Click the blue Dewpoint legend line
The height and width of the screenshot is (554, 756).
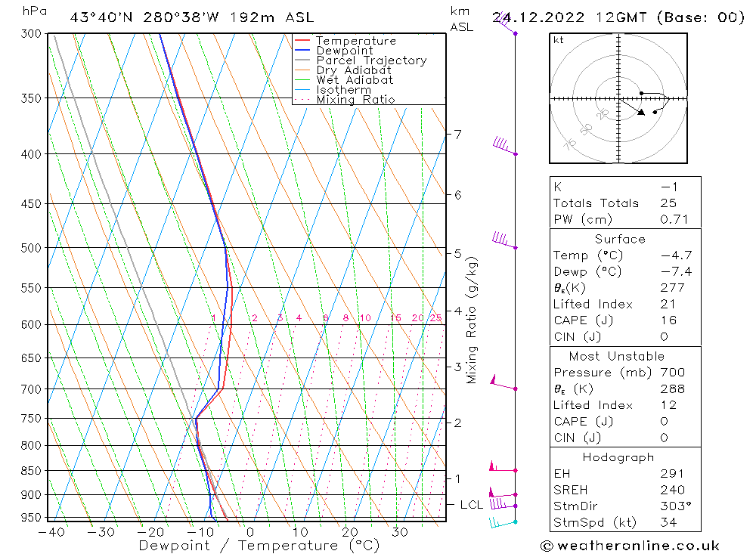(302, 50)
